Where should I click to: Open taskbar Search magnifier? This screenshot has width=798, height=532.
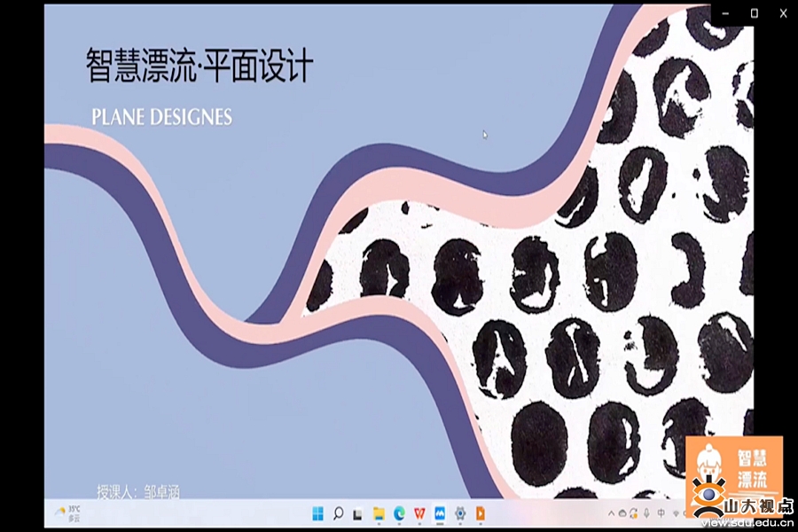tap(338, 513)
